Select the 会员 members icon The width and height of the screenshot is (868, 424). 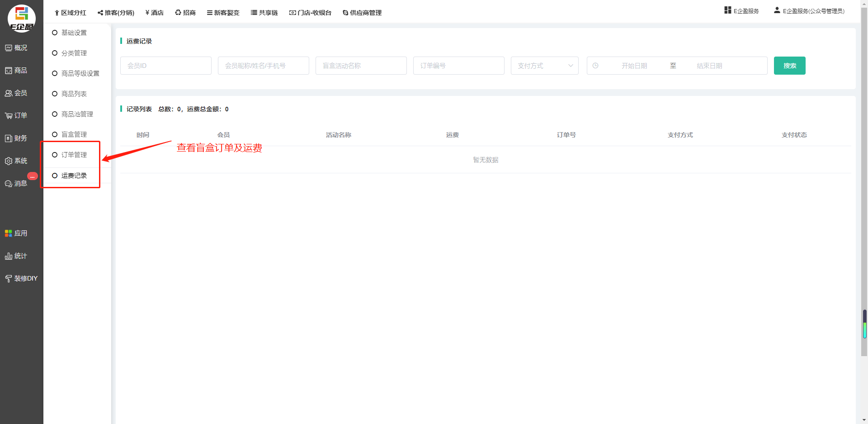[9, 93]
